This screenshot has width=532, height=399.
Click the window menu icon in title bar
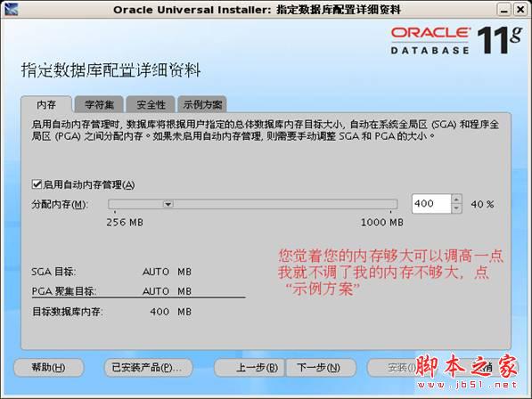click(11, 10)
